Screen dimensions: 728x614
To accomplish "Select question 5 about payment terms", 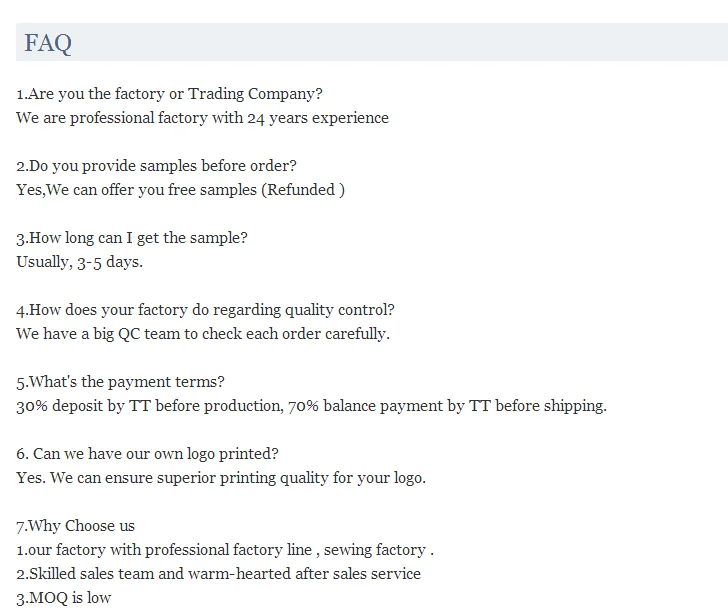I will tap(120, 381).
